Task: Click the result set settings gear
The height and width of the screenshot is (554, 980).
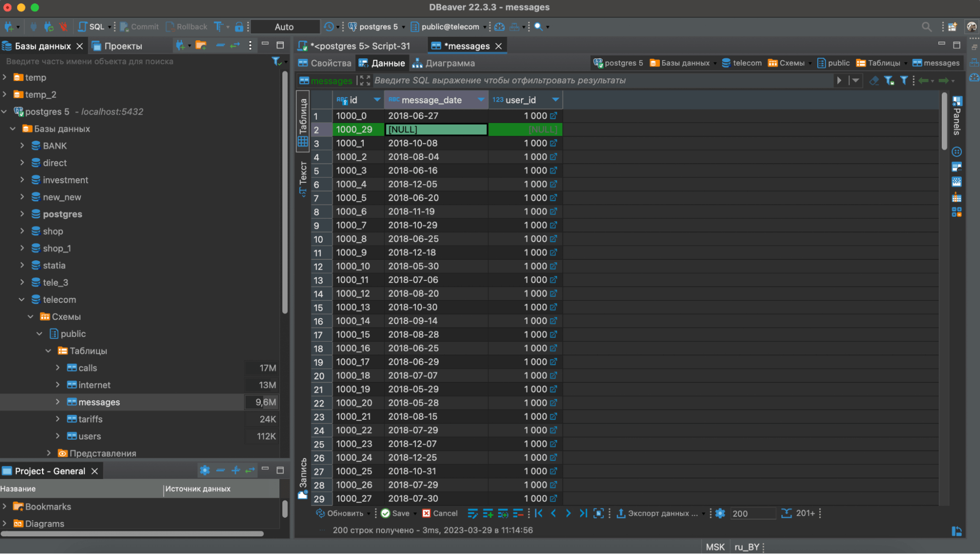Action: (720, 513)
